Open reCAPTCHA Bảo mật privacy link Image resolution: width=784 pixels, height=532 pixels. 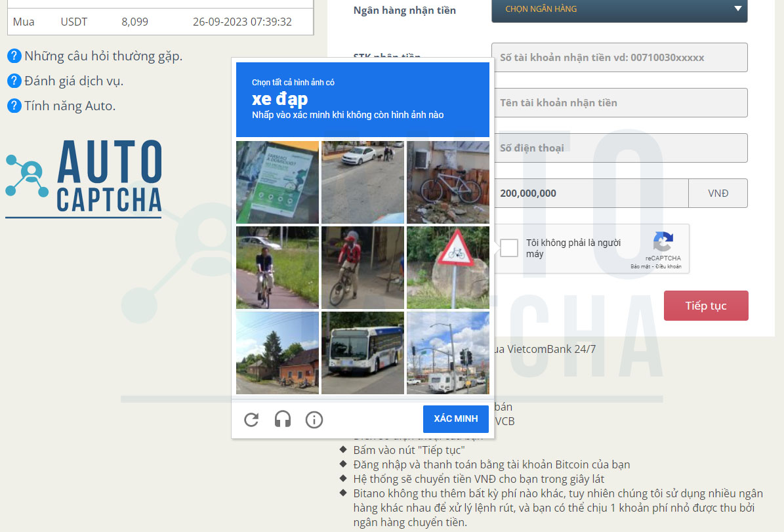pos(640,266)
